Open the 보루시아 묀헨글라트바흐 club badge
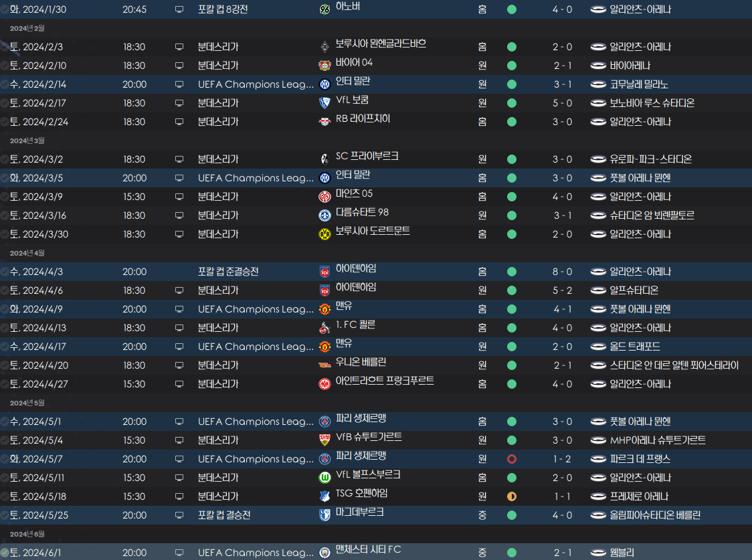This screenshot has width=752, height=560. pos(324,47)
